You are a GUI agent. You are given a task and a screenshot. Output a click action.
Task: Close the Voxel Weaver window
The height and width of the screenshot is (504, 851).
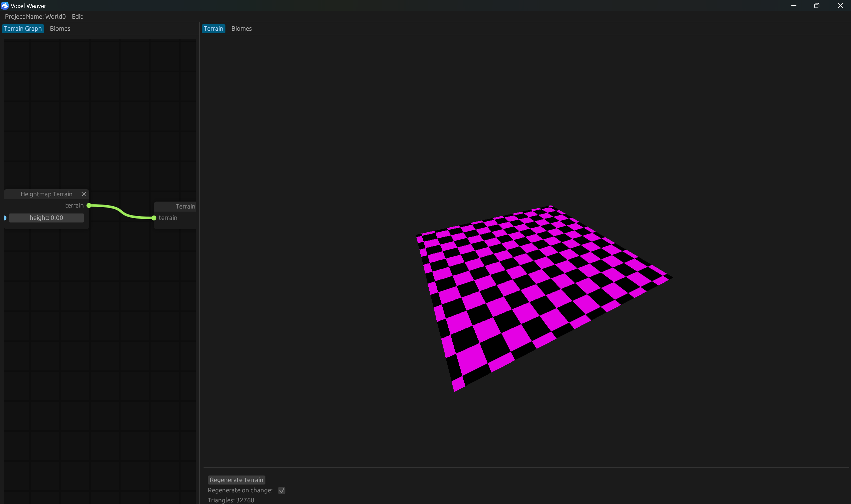tap(840, 5)
